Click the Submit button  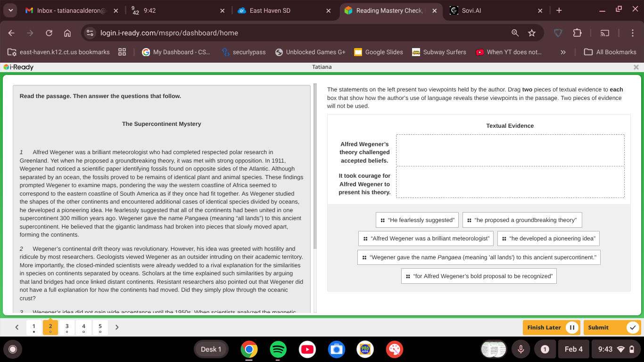pos(611,328)
